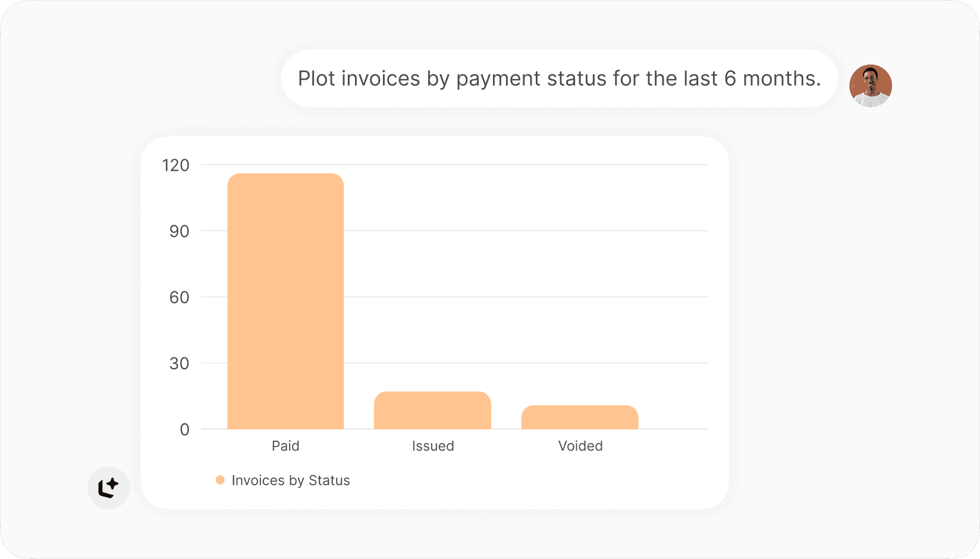Click the 120 y-axis label

[175, 165]
